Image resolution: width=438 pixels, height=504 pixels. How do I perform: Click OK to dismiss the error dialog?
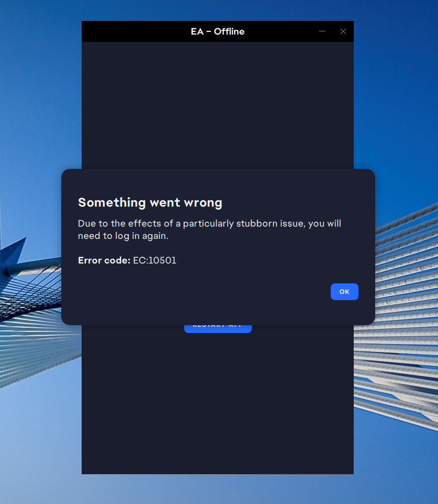pos(344,292)
